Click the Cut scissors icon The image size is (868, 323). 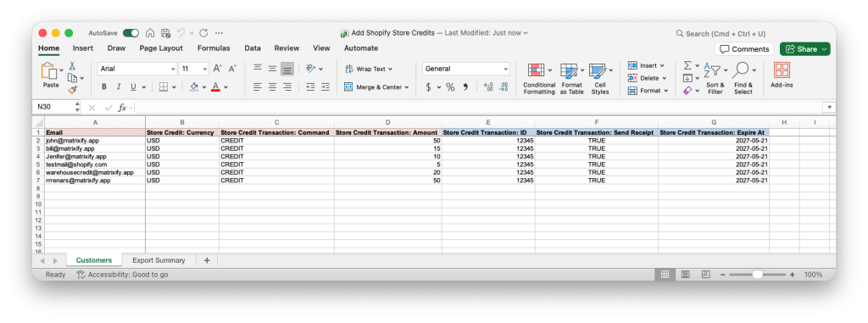coord(72,66)
